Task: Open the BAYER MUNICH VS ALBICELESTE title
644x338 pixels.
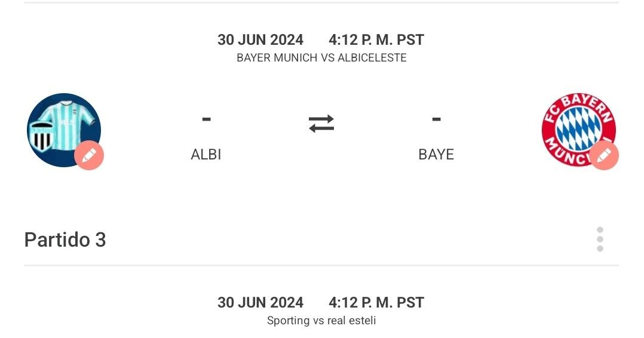Action: (321, 58)
